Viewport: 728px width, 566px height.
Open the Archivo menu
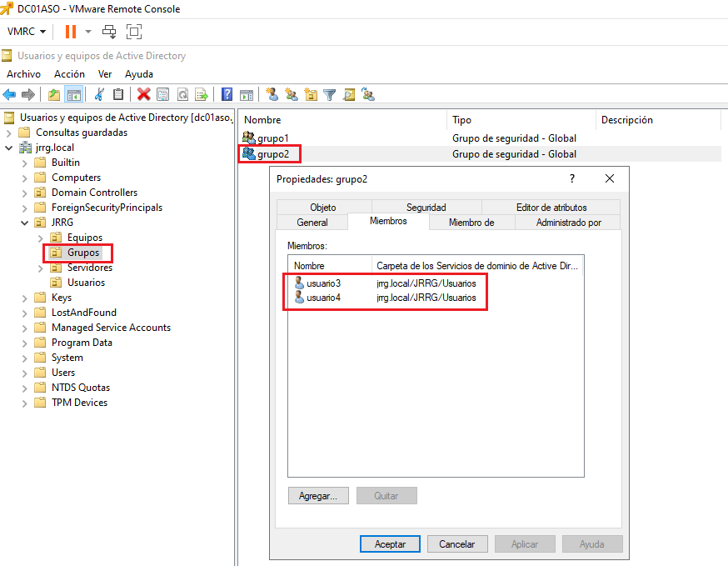pyautogui.click(x=23, y=74)
